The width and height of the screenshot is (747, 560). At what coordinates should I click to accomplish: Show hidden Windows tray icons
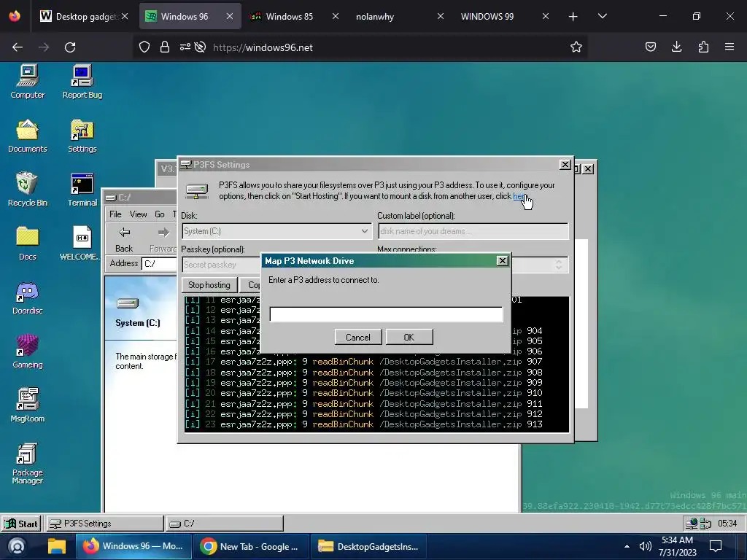[627, 546]
